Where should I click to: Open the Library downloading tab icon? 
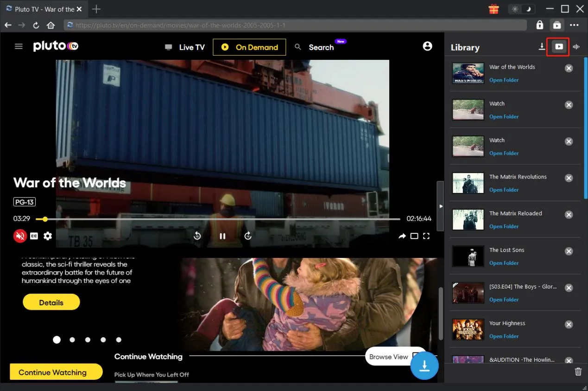542,47
